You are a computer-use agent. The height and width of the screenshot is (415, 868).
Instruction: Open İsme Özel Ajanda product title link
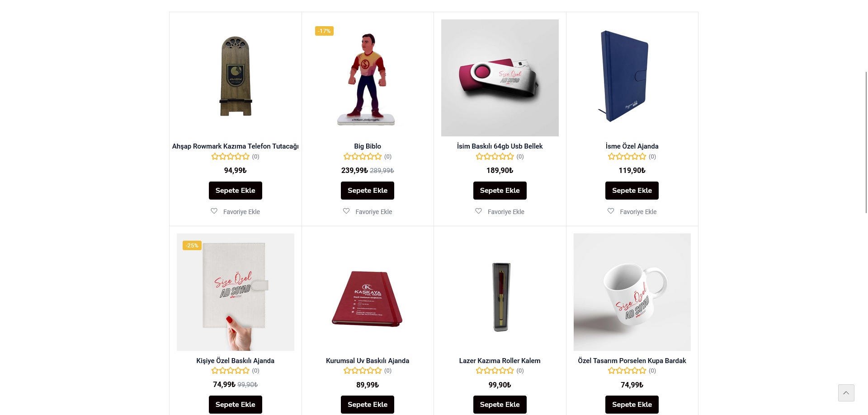632,146
